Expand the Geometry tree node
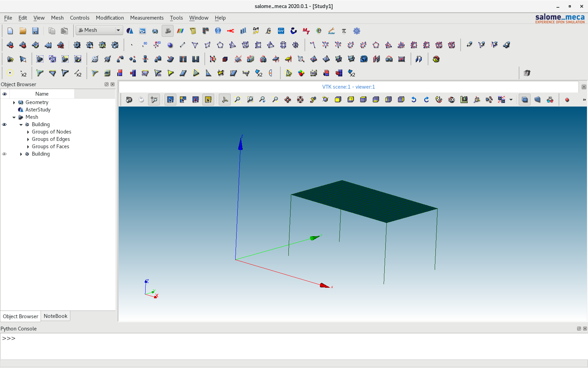This screenshot has height=368, width=588. point(14,102)
